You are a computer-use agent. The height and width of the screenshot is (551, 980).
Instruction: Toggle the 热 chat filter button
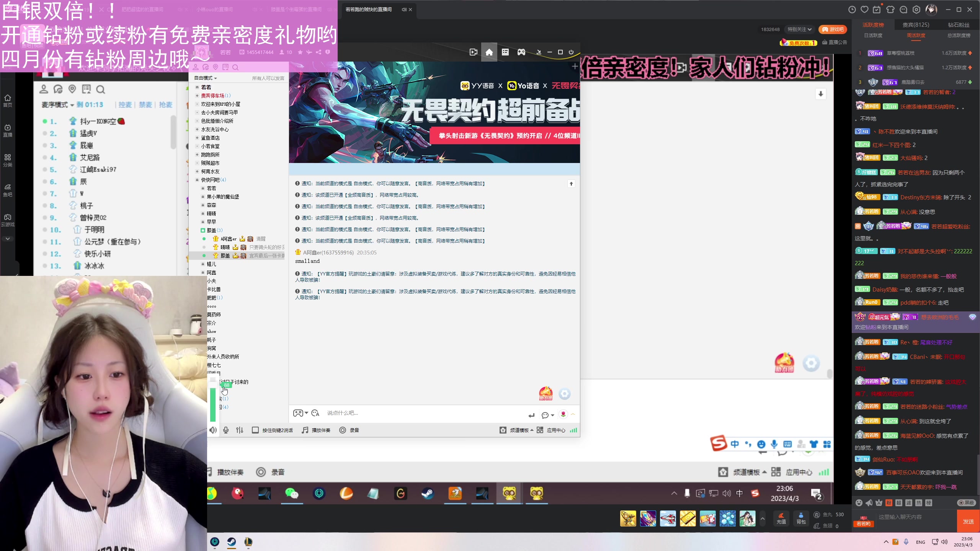(x=919, y=503)
